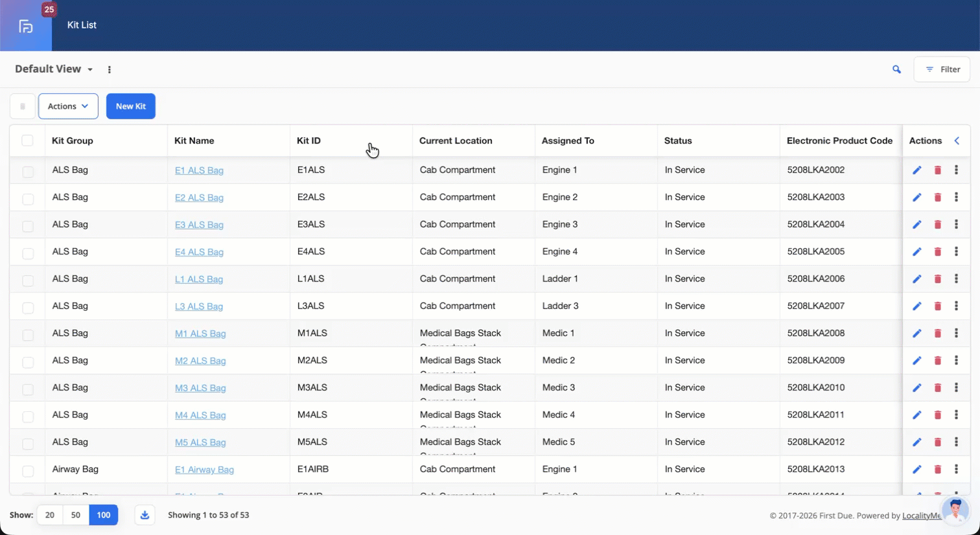Open the support chat avatar
The width and height of the screenshot is (980, 535).
[955, 511]
